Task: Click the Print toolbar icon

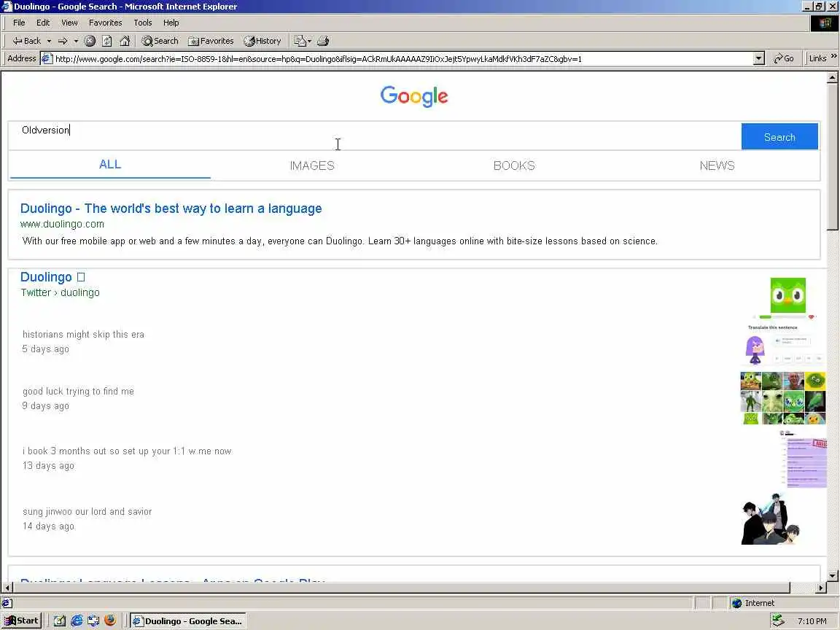Action: [x=323, y=41]
